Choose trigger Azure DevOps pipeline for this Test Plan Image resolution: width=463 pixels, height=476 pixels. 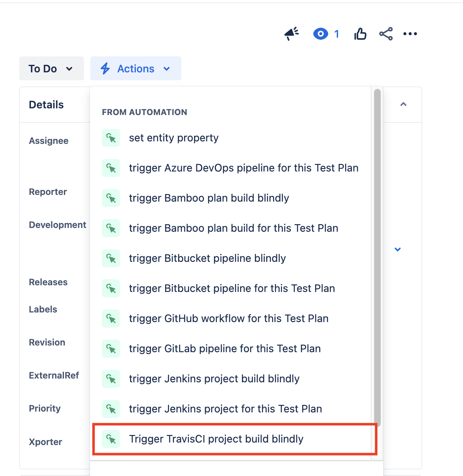click(x=230, y=168)
